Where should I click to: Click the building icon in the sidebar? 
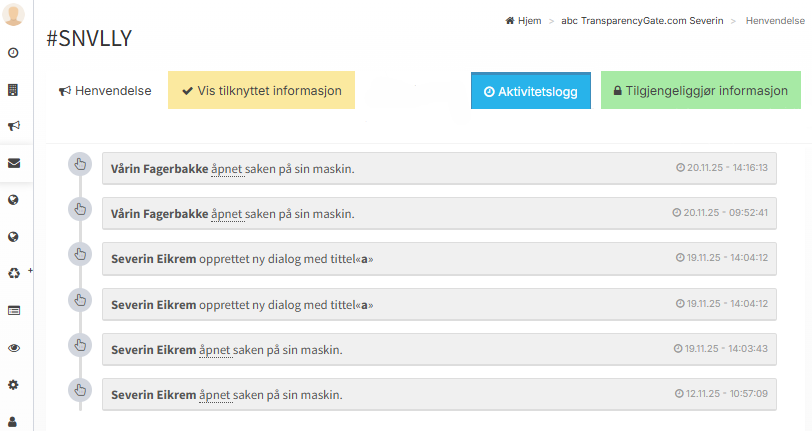14,90
